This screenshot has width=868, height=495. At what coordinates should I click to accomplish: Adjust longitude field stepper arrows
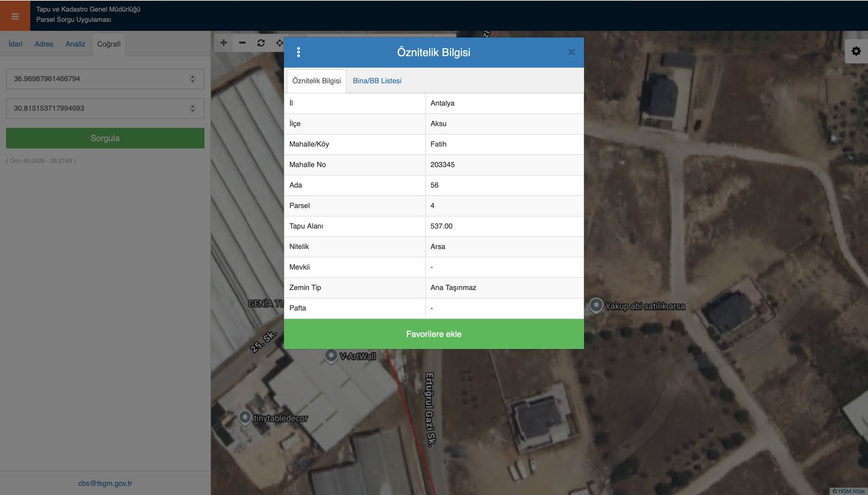193,109
